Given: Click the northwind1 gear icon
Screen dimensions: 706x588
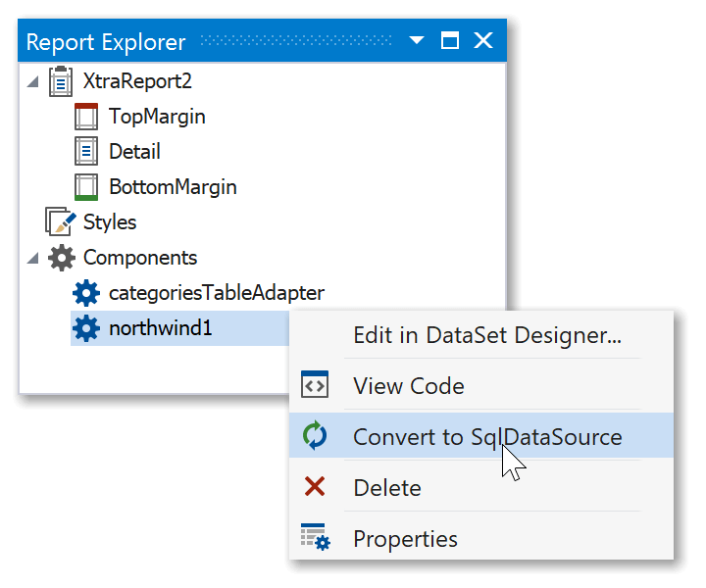Looking at the screenshot, I should tap(86, 328).
